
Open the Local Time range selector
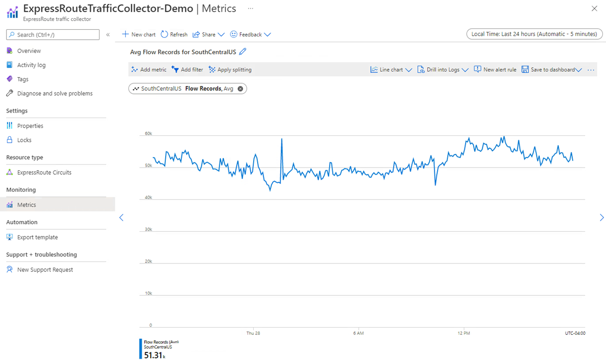point(534,34)
